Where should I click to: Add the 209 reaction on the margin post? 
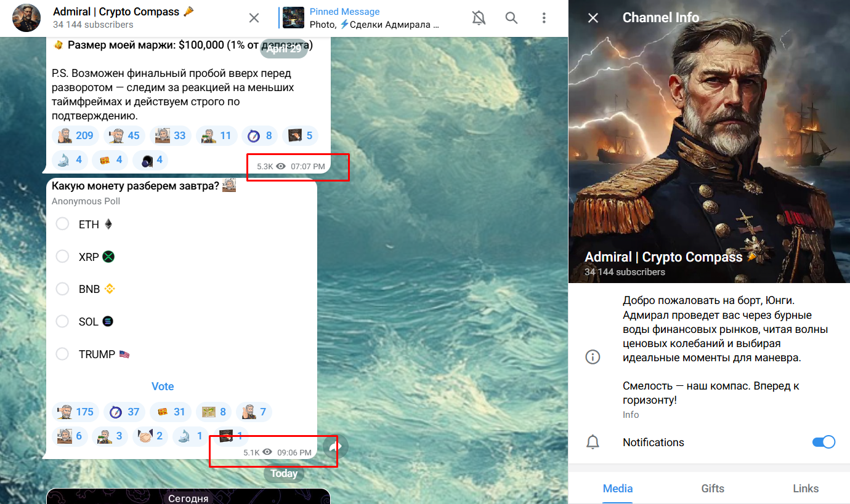[x=75, y=135]
